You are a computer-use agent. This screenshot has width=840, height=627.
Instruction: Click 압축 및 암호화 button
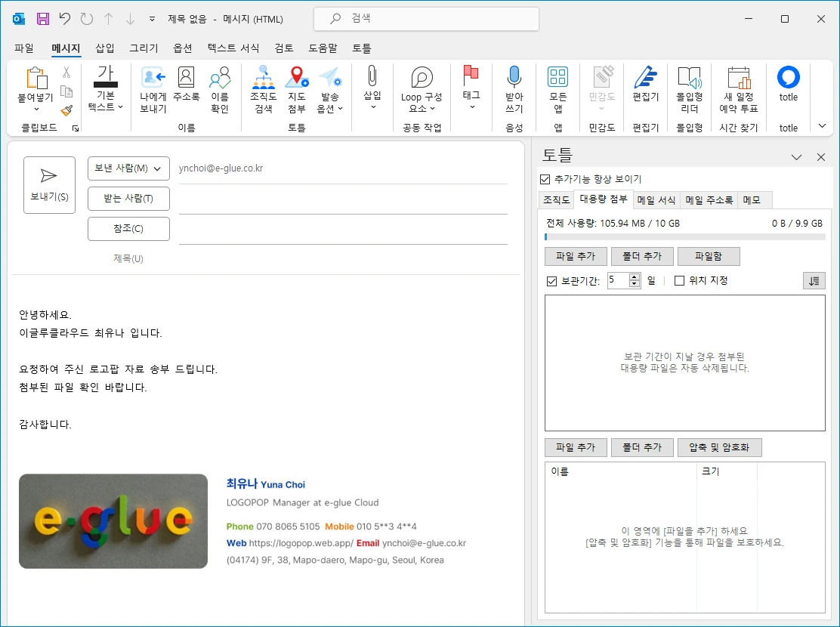719,447
